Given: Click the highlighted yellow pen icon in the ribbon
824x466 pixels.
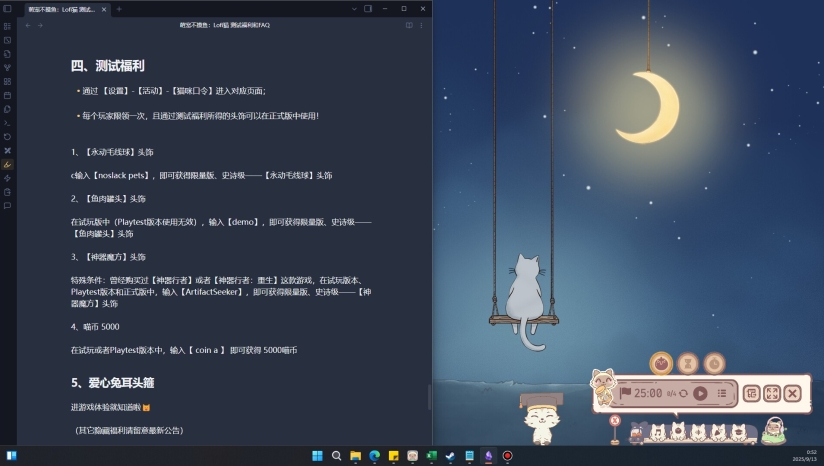Looking at the screenshot, I should pos(7,164).
